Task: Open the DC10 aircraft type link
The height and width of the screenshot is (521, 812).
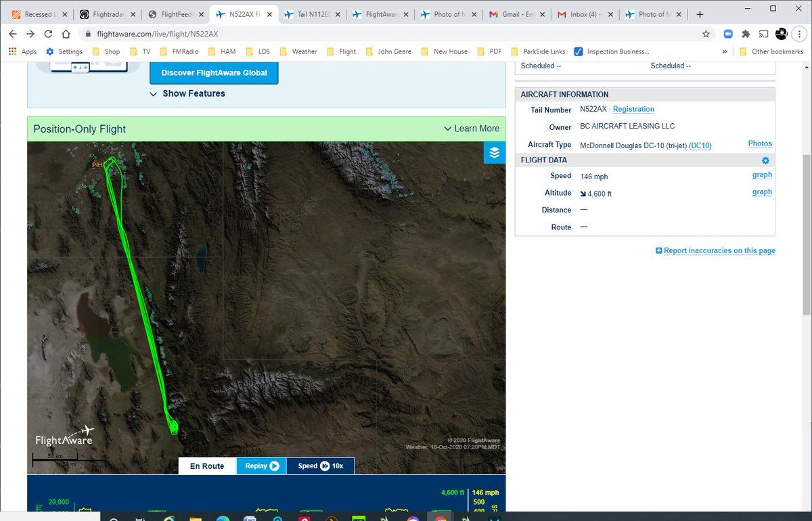Action: (x=700, y=145)
